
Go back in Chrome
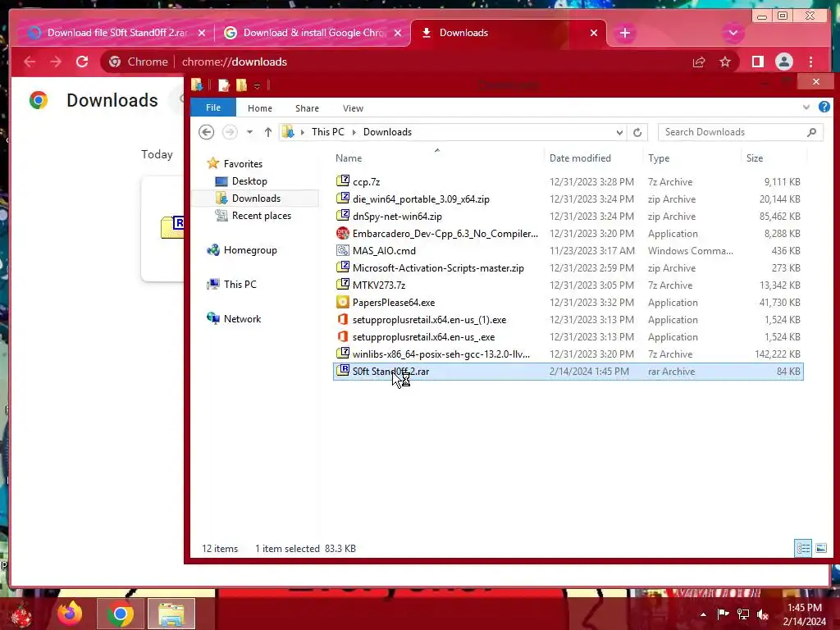point(30,62)
